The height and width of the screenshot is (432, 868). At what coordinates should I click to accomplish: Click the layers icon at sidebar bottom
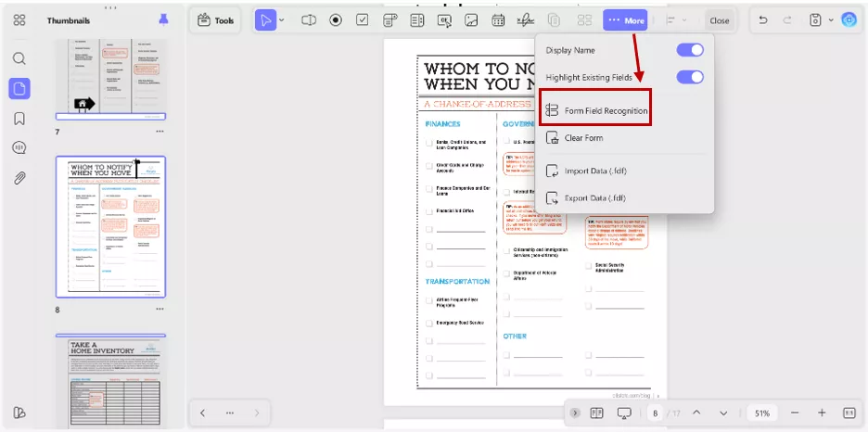(x=19, y=413)
